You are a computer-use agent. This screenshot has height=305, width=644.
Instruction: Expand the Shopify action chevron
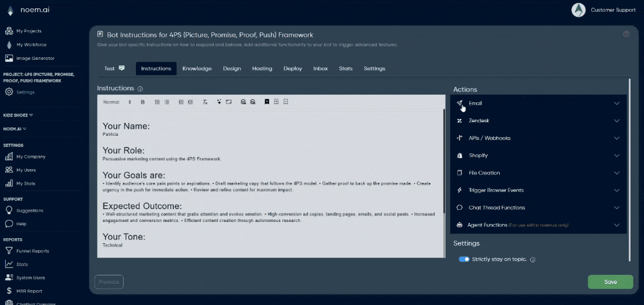[616, 156]
